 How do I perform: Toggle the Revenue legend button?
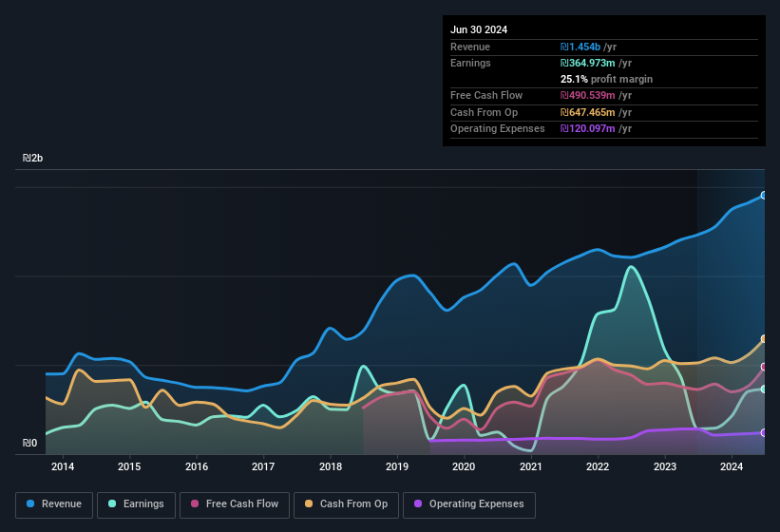[x=54, y=504]
